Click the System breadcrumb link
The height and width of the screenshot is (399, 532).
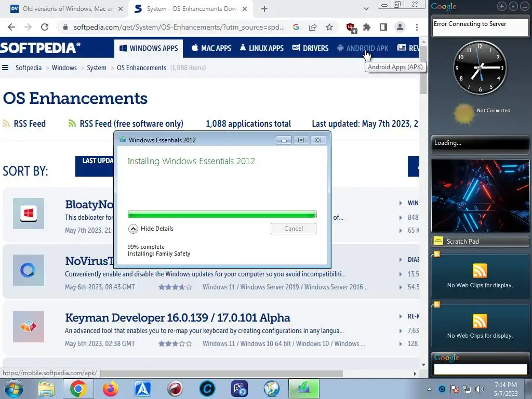96,68
